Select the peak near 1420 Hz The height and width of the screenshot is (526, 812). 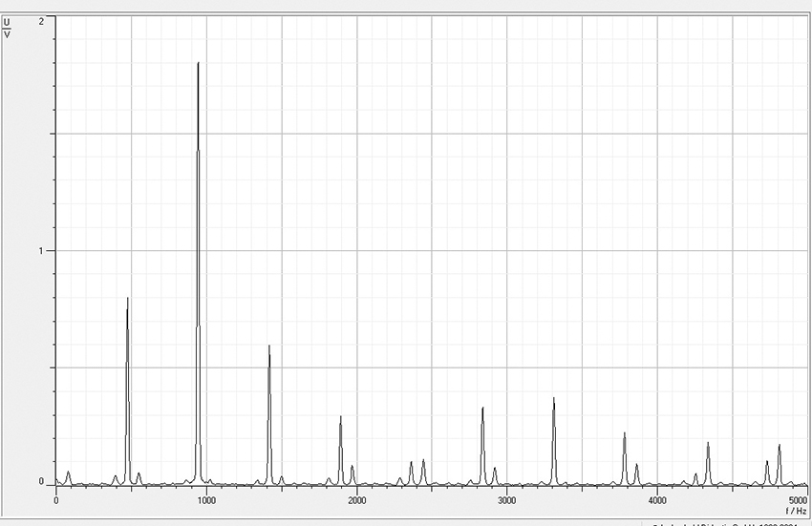pyautogui.click(x=269, y=350)
